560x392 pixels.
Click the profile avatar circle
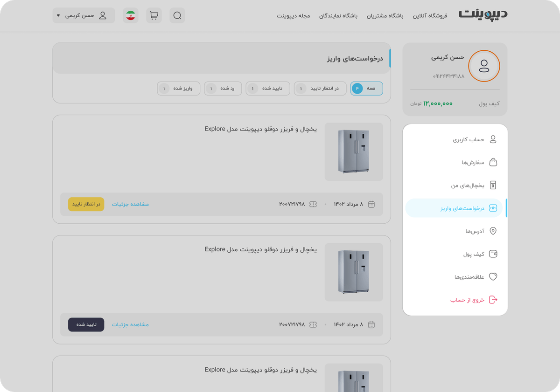click(484, 66)
